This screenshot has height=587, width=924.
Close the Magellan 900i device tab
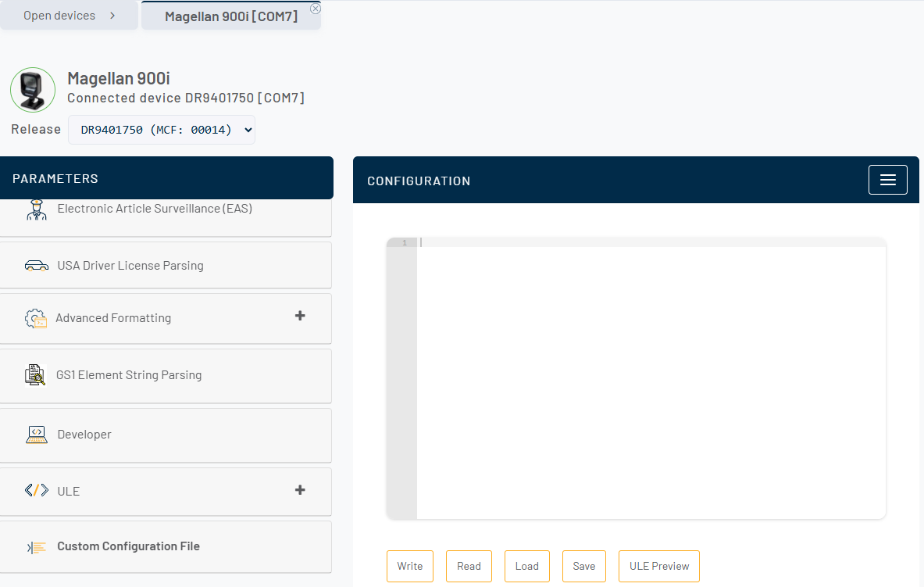(x=316, y=9)
